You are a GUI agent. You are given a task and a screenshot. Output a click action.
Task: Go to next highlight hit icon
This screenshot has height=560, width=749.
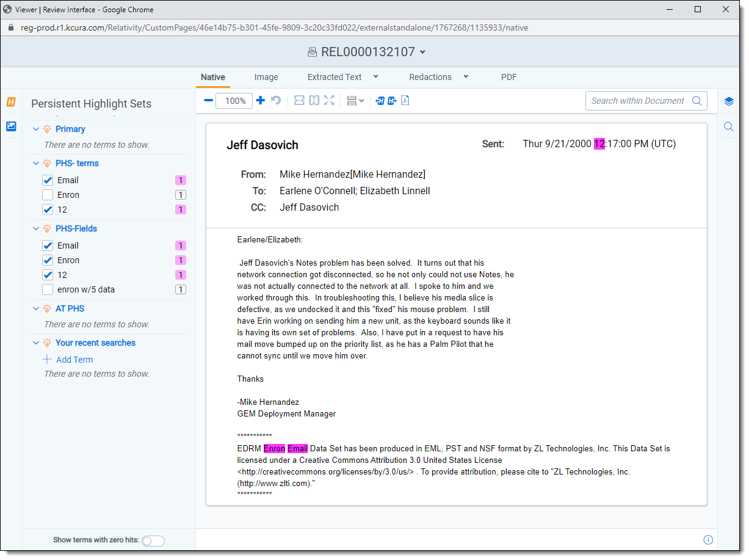(x=392, y=101)
